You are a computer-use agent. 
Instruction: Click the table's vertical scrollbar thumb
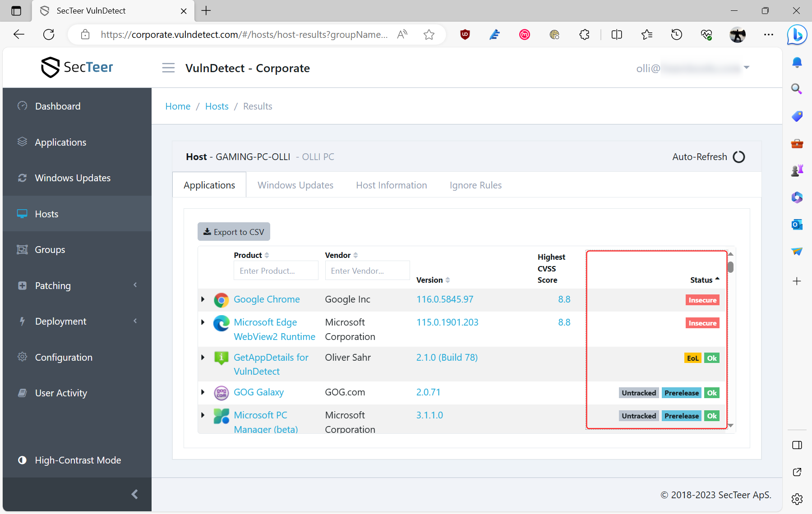coord(730,267)
